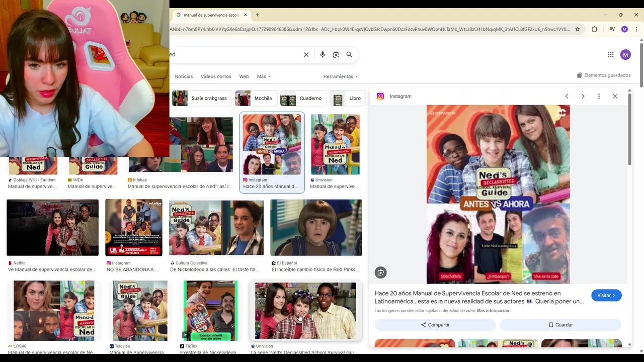Open the Televisa result thumbnail

pyautogui.click(x=140, y=311)
